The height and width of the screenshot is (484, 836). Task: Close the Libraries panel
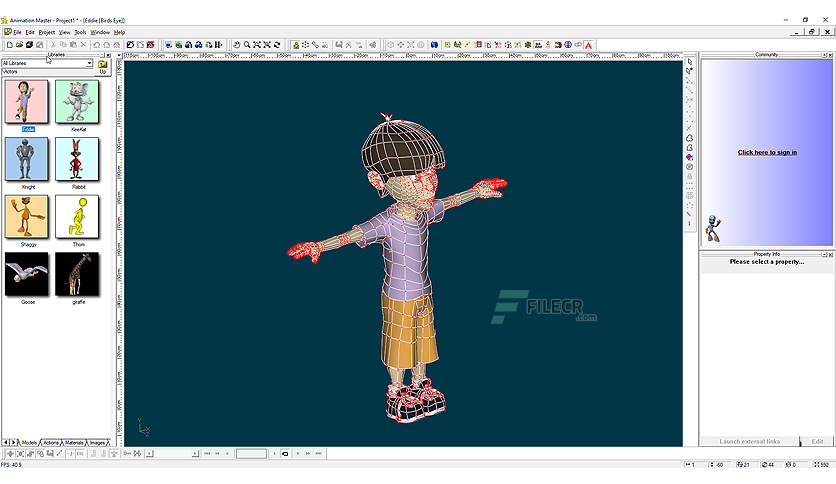click(108, 55)
